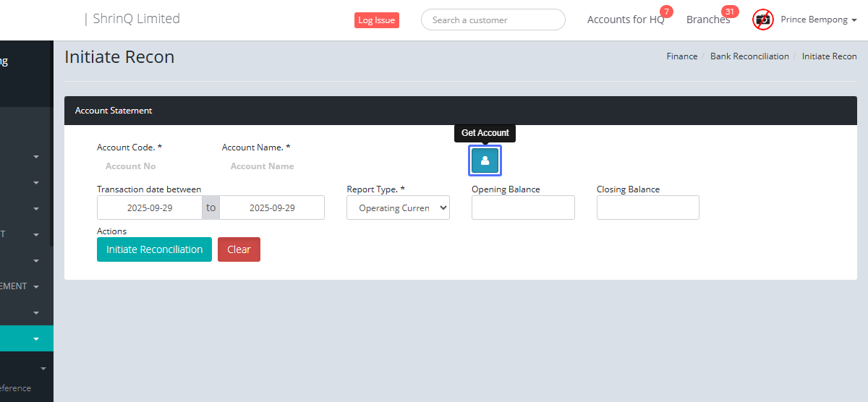Open the Branches menu in the top bar
Viewport: 868px width, 402px height.
click(x=707, y=20)
